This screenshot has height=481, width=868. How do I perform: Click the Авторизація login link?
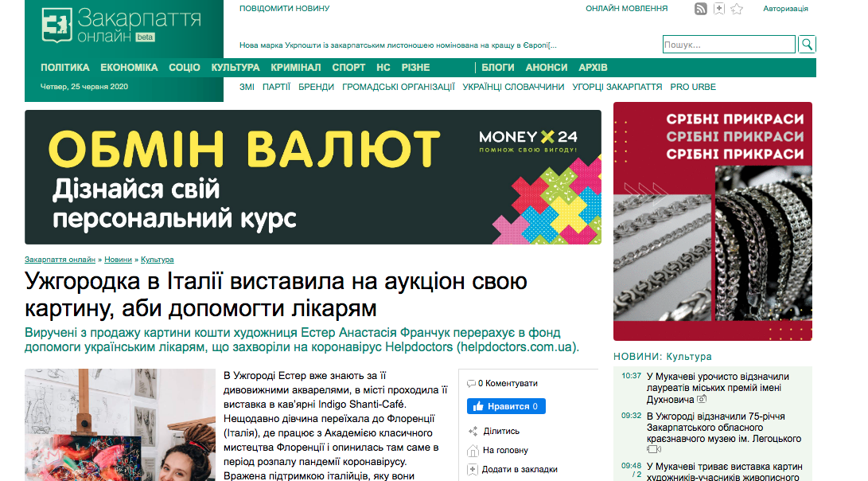(785, 9)
